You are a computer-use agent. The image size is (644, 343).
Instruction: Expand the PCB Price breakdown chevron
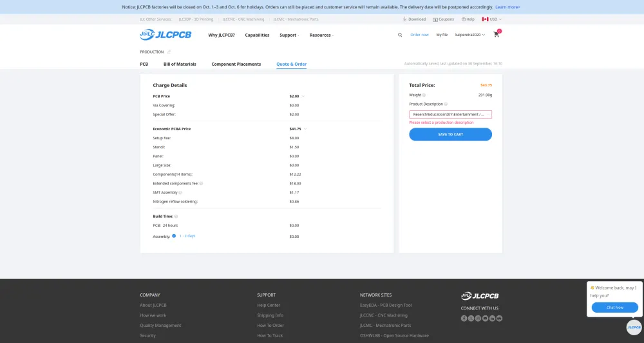[x=303, y=96]
